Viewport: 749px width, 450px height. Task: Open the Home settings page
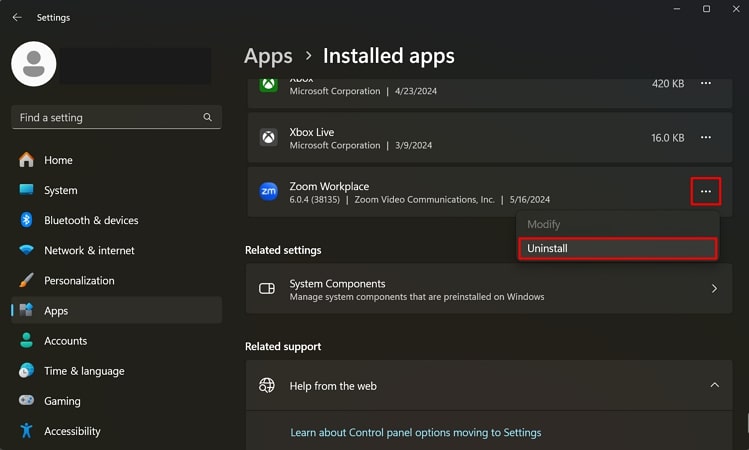pos(58,160)
